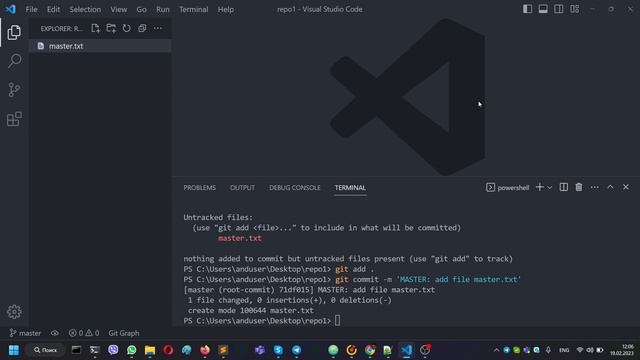Select master.txt in the file tree

point(100,46)
